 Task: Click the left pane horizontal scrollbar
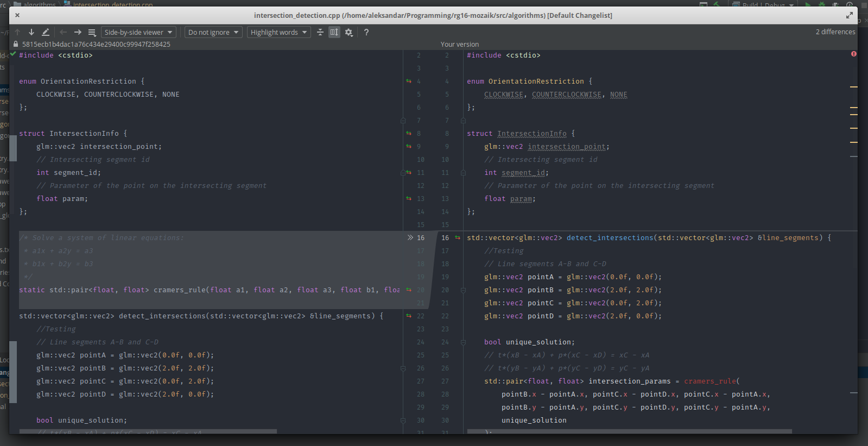click(148, 431)
